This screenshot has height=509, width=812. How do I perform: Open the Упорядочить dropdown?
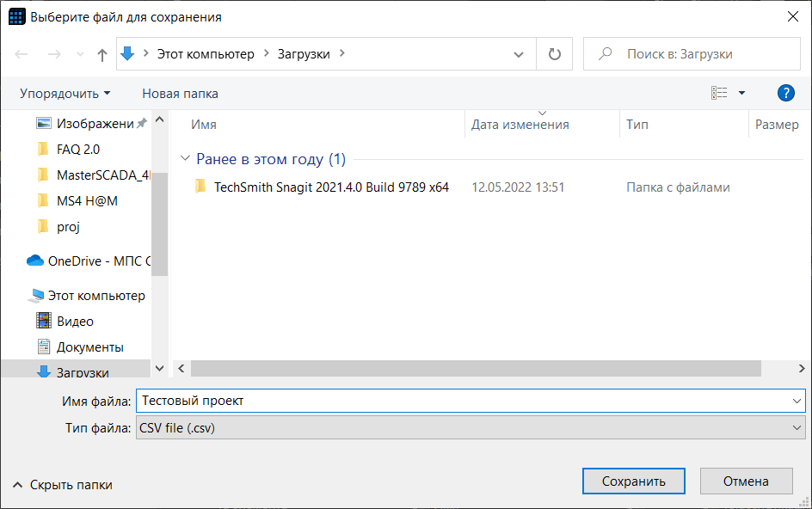[x=62, y=92]
